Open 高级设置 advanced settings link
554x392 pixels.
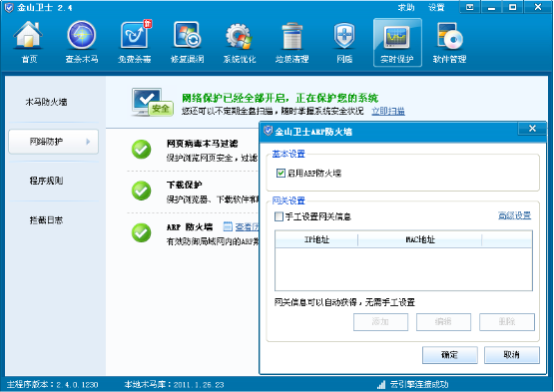[x=514, y=215]
